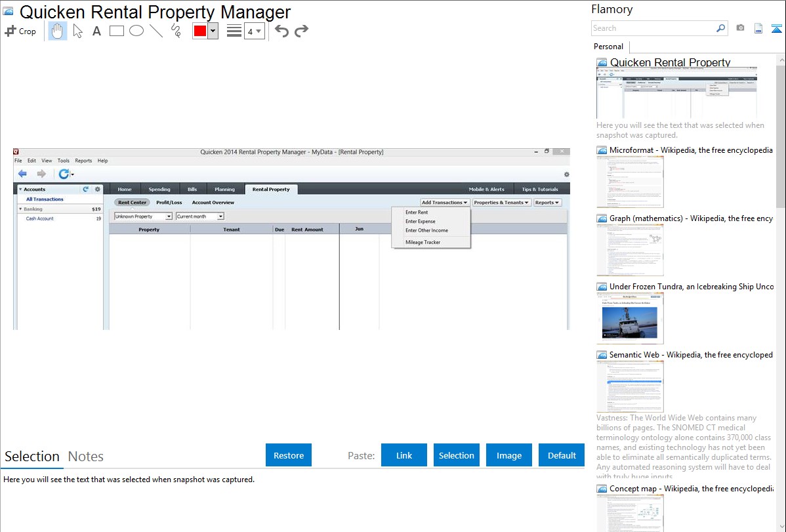Choose Enter Rent from menu
This screenshot has width=786, height=532.
(x=417, y=212)
